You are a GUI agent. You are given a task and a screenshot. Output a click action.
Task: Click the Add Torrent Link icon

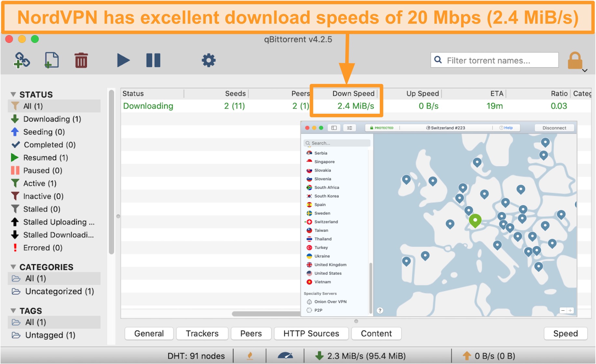click(22, 60)
